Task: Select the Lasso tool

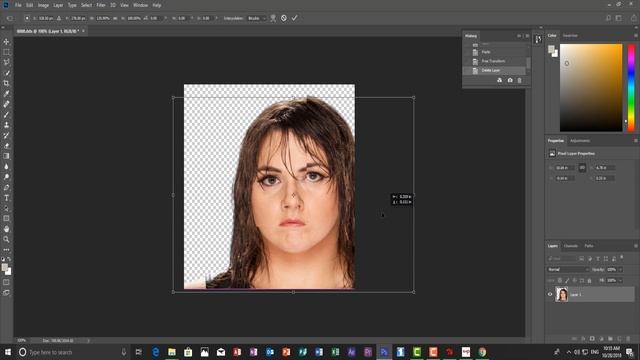Action: pos(7,62)
